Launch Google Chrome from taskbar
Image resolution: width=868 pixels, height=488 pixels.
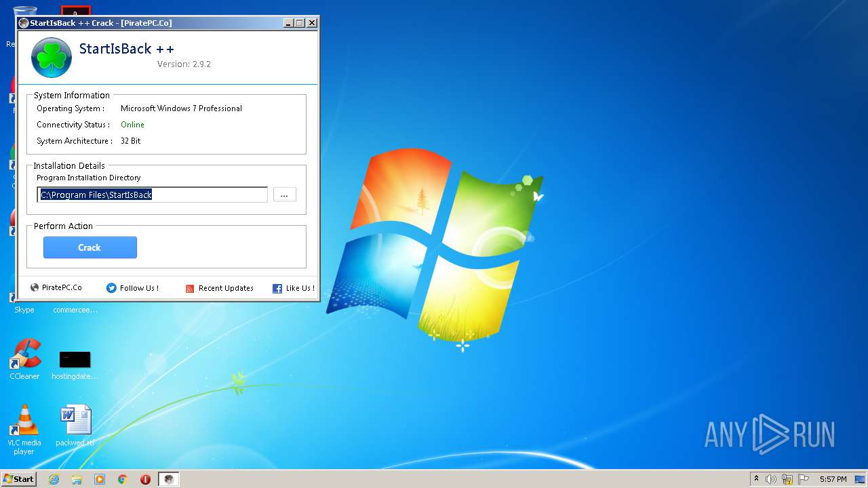click(x=123, y=479)
